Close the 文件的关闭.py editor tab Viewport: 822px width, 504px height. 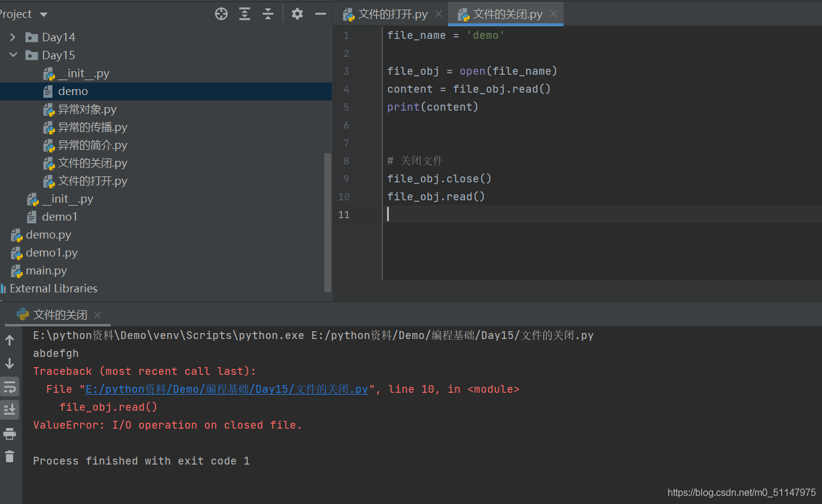(x=553, y=14)
